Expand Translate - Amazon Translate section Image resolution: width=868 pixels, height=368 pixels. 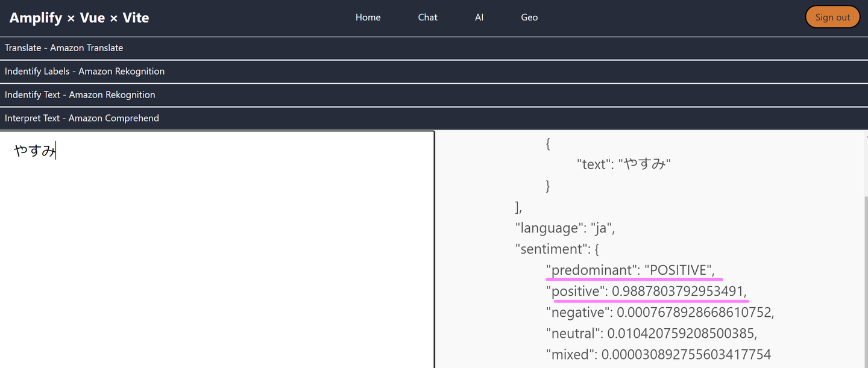tap(64, 48)
